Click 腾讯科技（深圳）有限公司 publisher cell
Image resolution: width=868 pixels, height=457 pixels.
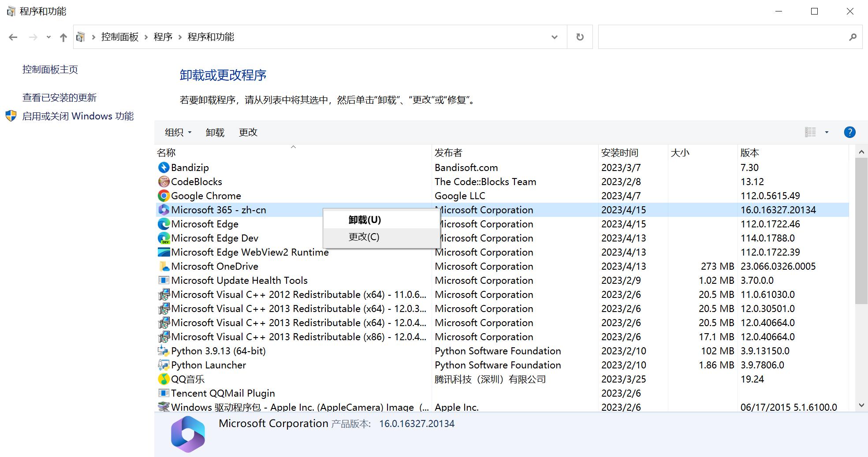tap(490, 379)
